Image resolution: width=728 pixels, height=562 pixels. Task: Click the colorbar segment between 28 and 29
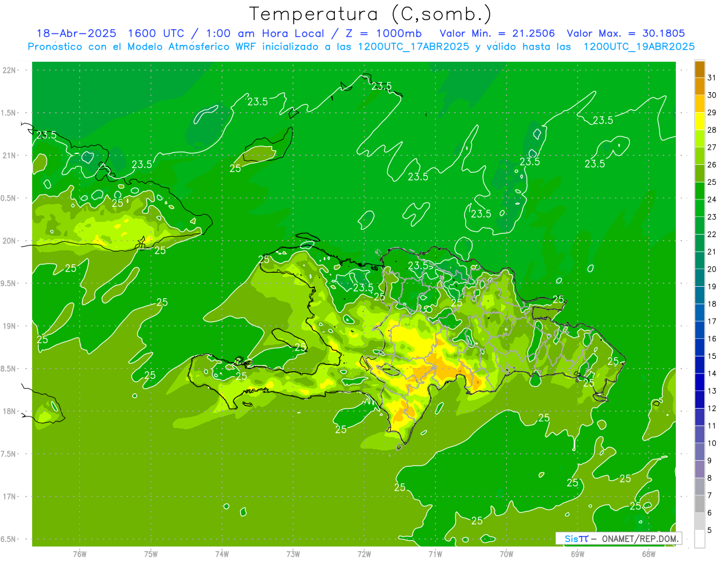pyautogui.click(x=699, y=121)
